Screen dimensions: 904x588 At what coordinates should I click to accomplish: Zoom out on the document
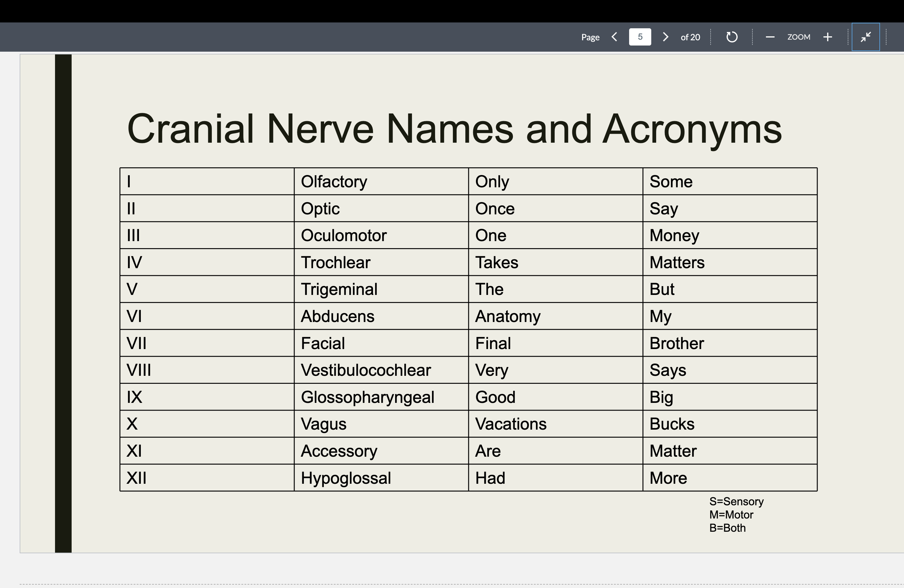[x=770, y=37]
